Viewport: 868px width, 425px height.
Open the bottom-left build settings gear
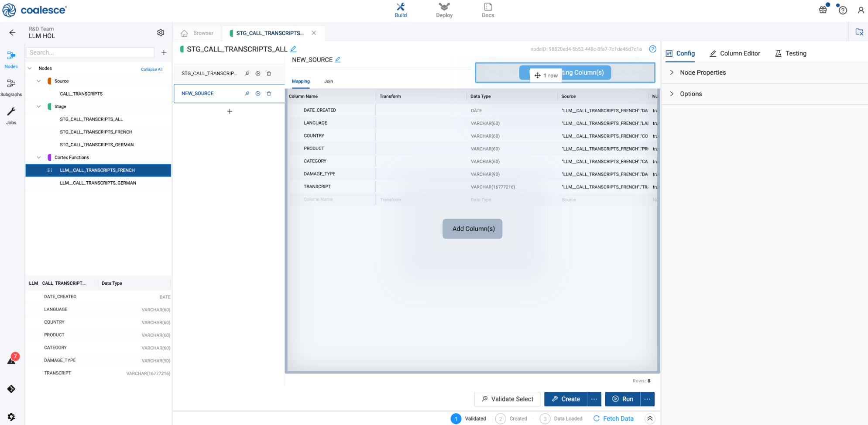click(11, 417)
